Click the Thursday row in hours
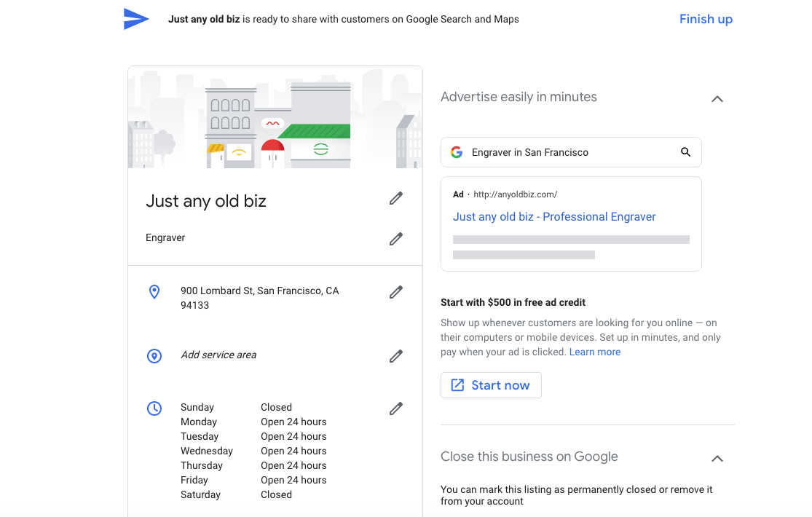Viewport: 812px width, 517px height. click(253, 465)
